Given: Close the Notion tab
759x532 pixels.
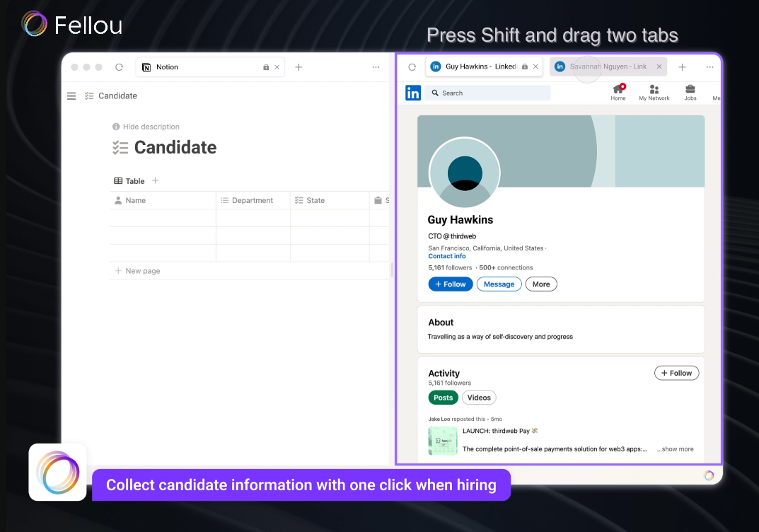Looking at the screenshot, I should tap(277, 67).
